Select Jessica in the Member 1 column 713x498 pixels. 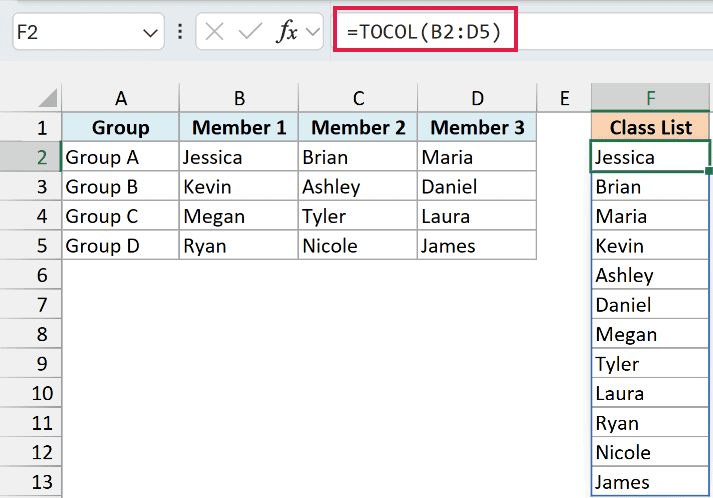point(239,157)
